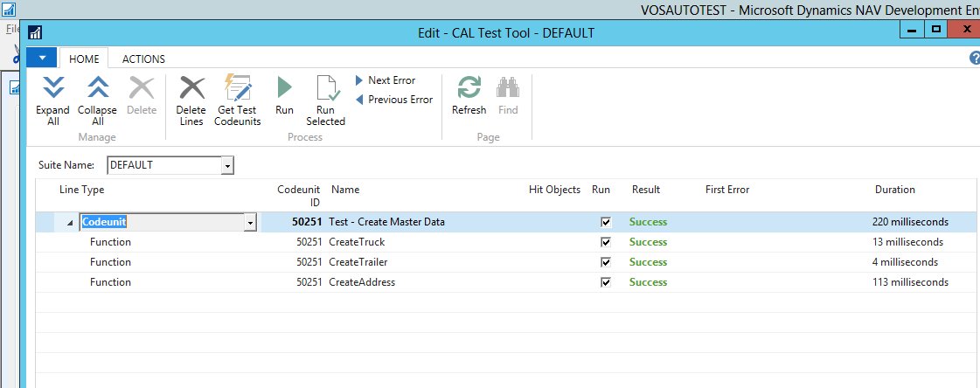Minimize the CAL Test Tool window
Screen dimensions: 980x388
[x=912, y=30]
